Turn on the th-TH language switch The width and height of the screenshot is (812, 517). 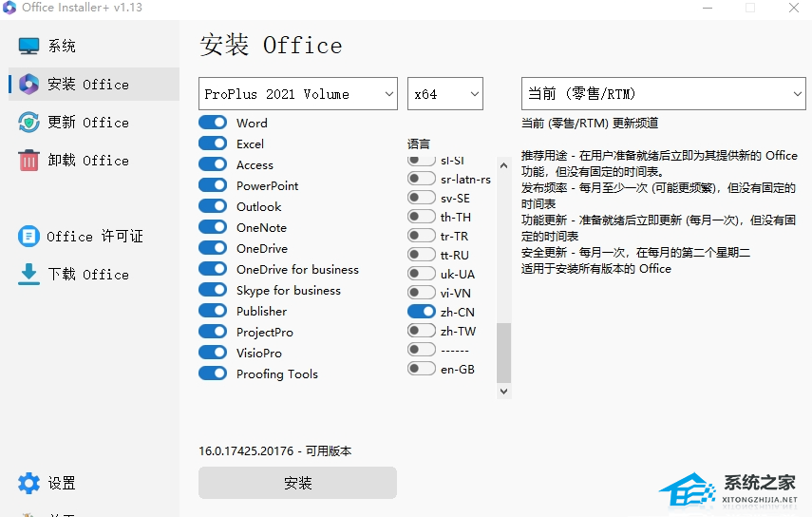[x=421, y=217]
